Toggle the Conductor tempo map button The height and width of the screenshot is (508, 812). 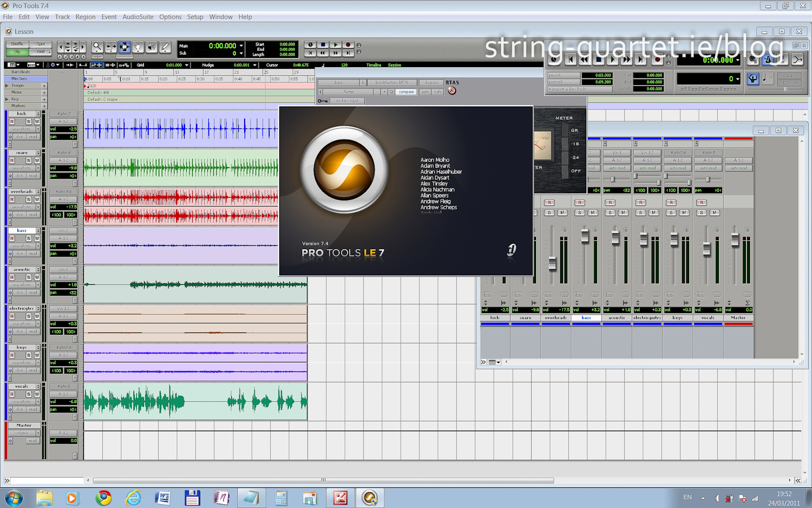coord(753,79)
